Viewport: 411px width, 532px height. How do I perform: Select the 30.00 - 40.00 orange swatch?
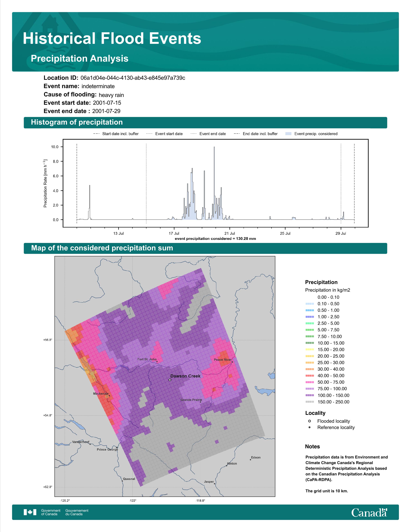[310, 369]
